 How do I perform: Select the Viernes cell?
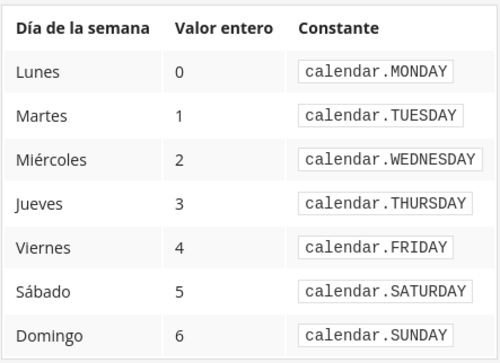tap(83, 248)
